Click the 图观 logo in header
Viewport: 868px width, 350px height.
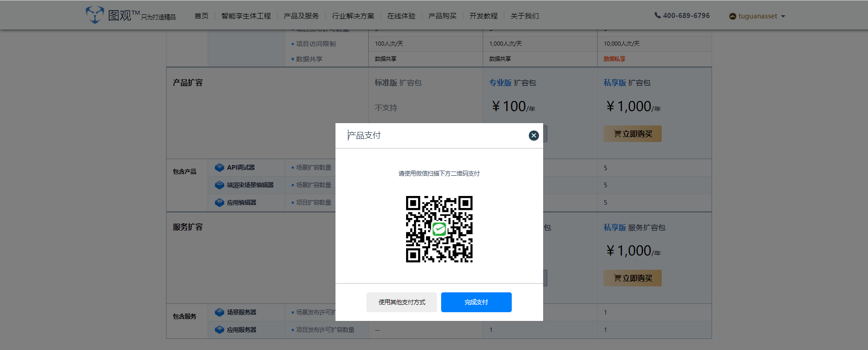pos(131,15)
